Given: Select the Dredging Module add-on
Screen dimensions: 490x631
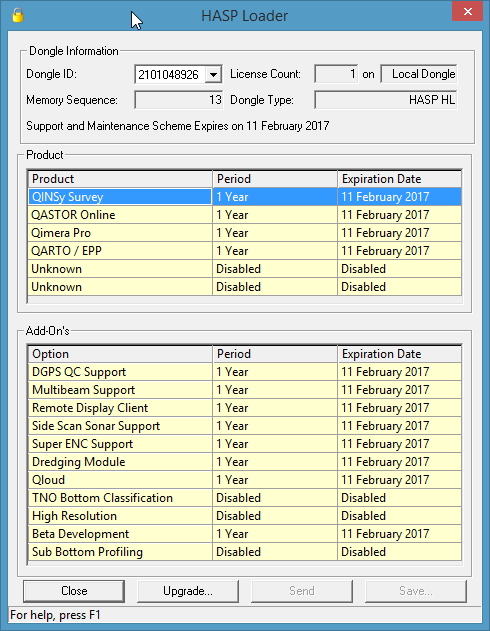Looking at the screenshot, I should [x=245, y=462].
